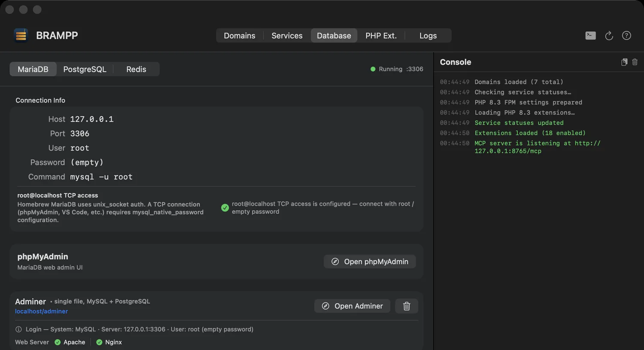
Task: Click the Web Server label
Action: click(32, 342)
